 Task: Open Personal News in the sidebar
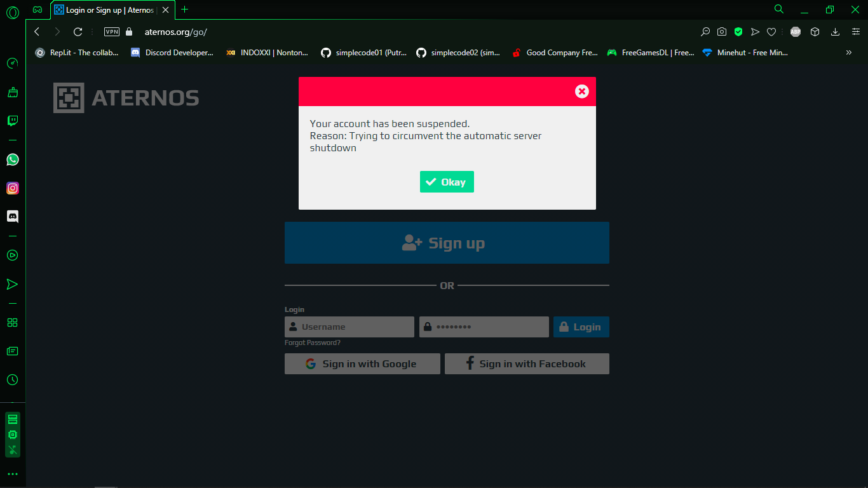13,351
